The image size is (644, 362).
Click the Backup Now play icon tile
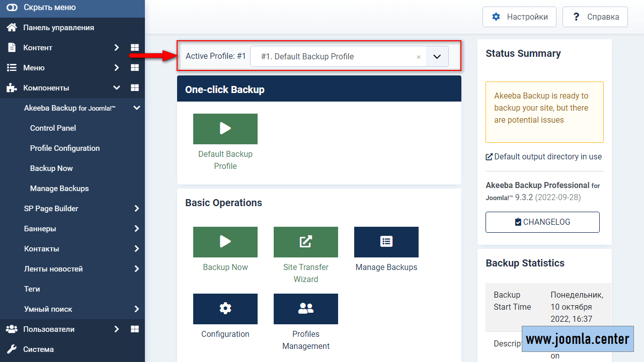[225, 242]
